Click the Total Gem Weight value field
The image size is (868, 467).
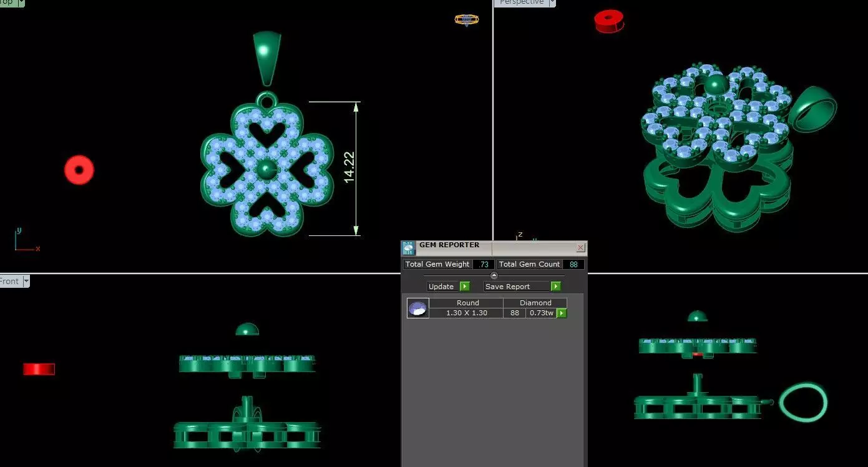coord(484,264)
